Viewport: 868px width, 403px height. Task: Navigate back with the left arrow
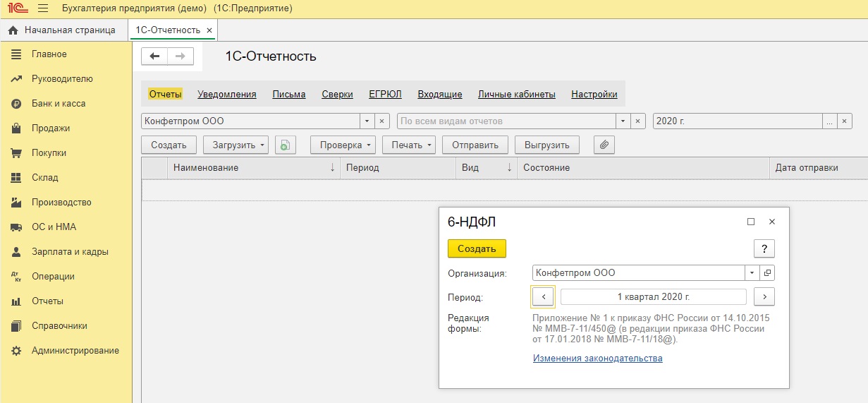tap(154, 56)
